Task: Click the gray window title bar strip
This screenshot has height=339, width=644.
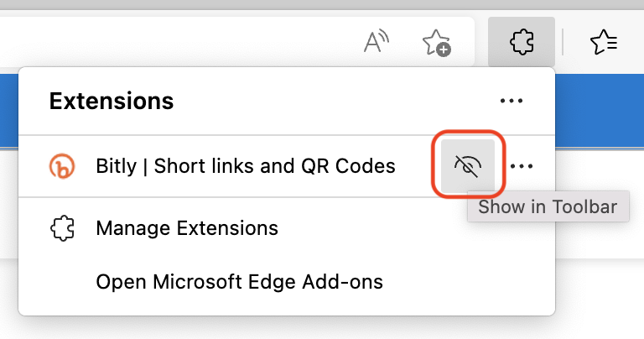Action: pos(322,4)
